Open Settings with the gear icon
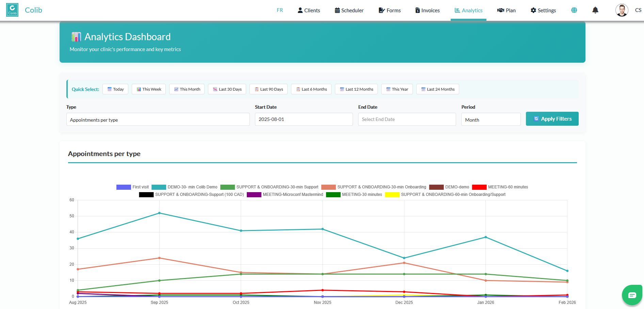This screenshot has height=309, width=644. (x=543, y=11)
